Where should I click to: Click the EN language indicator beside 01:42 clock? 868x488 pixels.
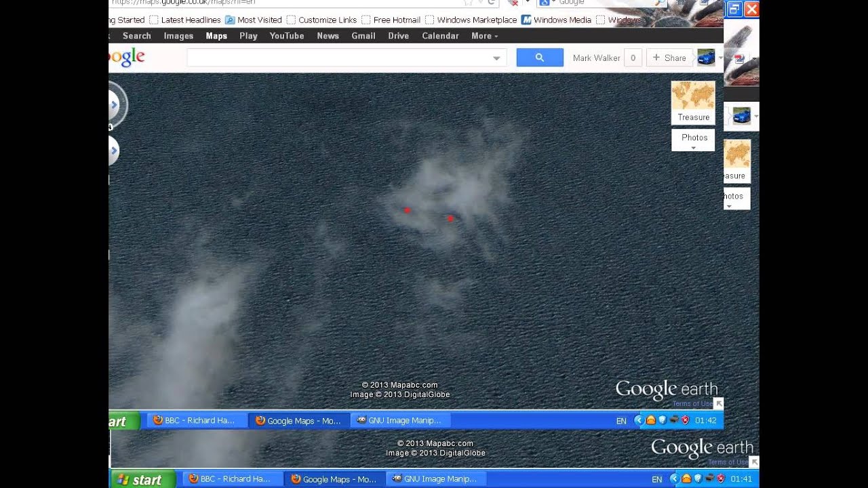pyautogui.click(x=621, y=421)
